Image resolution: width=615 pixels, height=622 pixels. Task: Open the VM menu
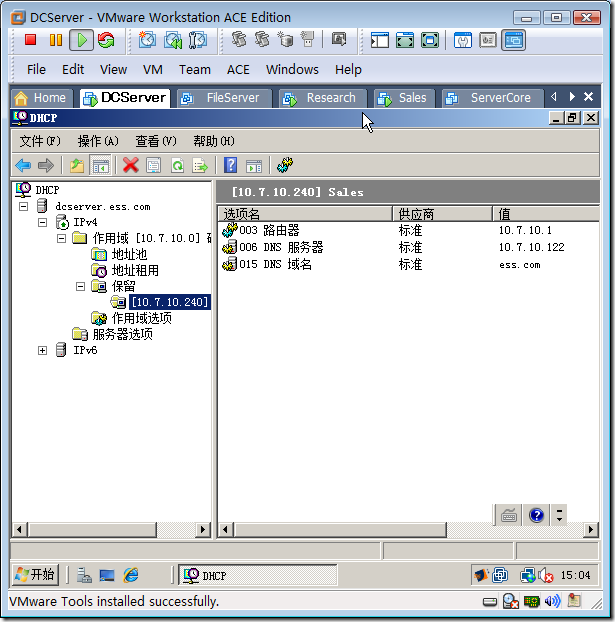pos(153,69)
